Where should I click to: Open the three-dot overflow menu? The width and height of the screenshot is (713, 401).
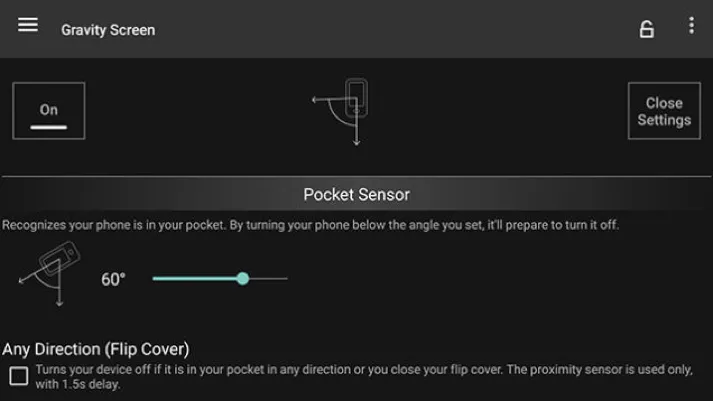691,27
